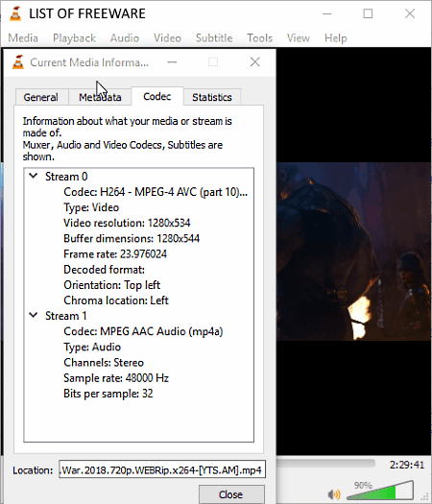Open the Media menu

pos(23,38)
